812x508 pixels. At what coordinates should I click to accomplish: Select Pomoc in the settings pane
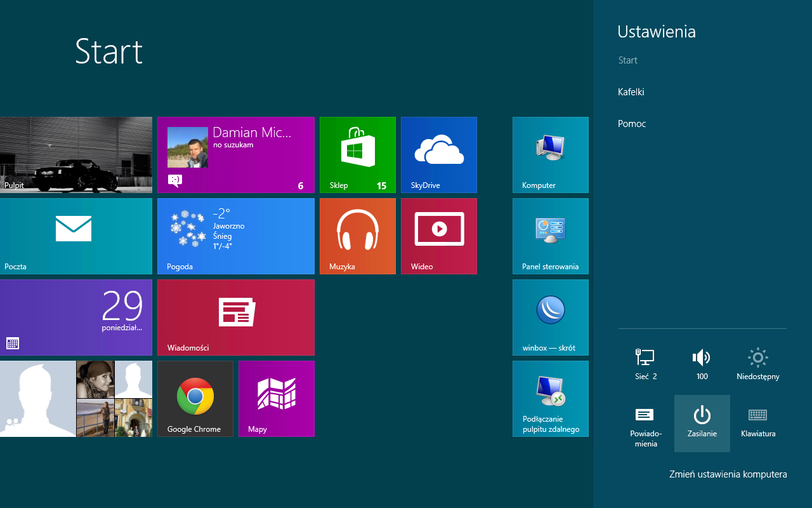632,124
